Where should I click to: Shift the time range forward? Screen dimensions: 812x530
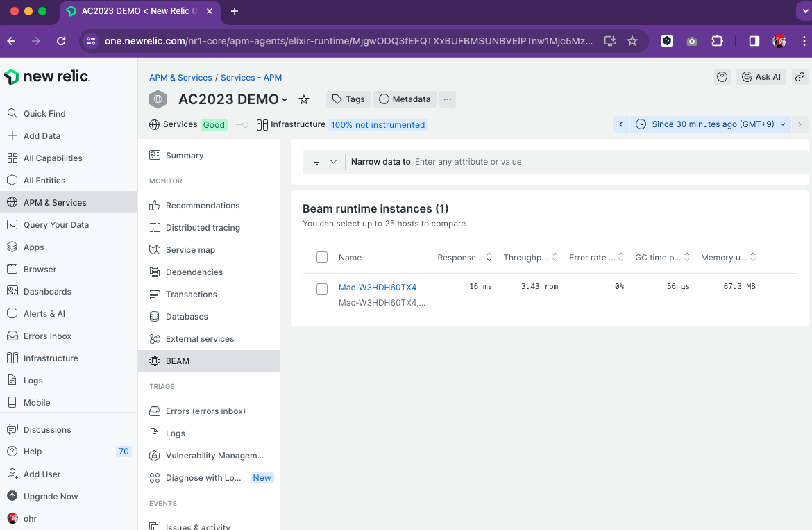click(x=800, y=124)
